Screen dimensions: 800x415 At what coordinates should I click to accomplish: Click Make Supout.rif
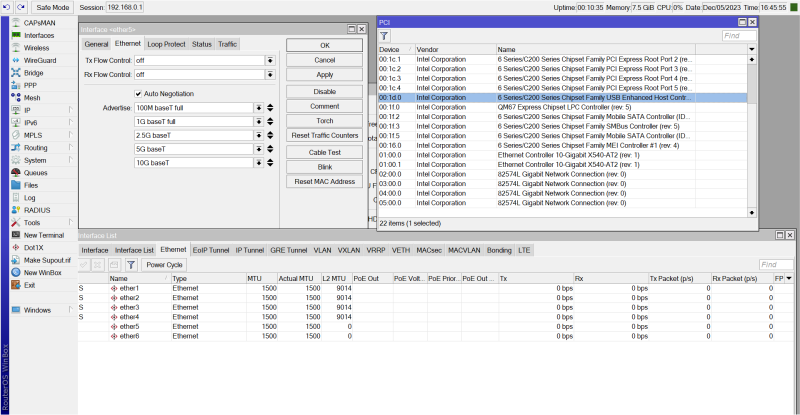[47, 260]
